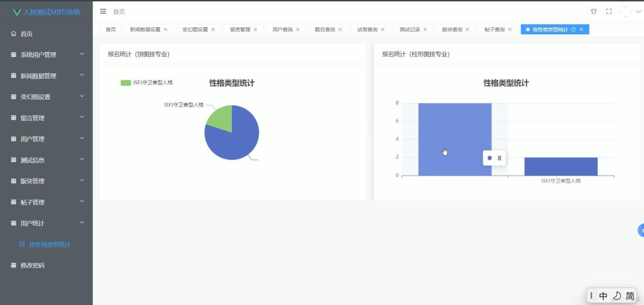
Task: Click the 首页 breadcrumb in header
Action: pyautogui.click(x=119, y=11)
